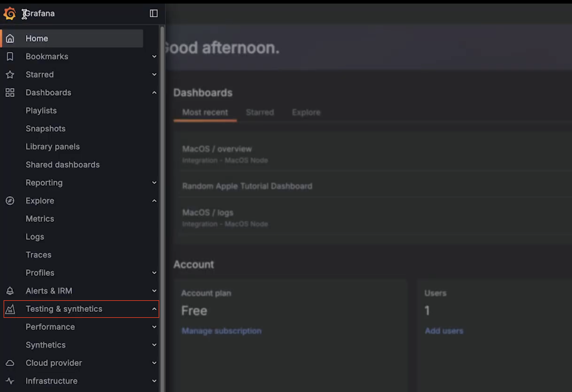Expand the Reporting section
The image size is (572, 392).
[x=154, y=182]
